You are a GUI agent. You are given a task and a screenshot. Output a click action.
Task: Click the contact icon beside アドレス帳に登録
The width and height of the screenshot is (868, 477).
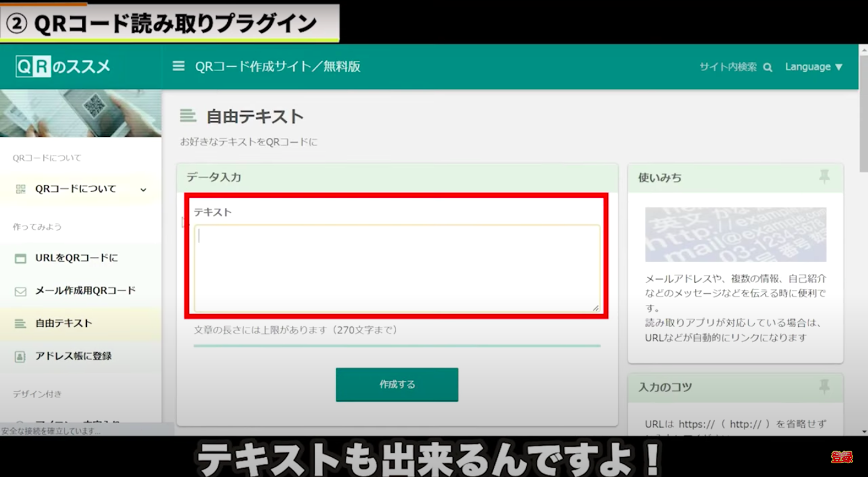pyautogui.click(x=20, y=356)
